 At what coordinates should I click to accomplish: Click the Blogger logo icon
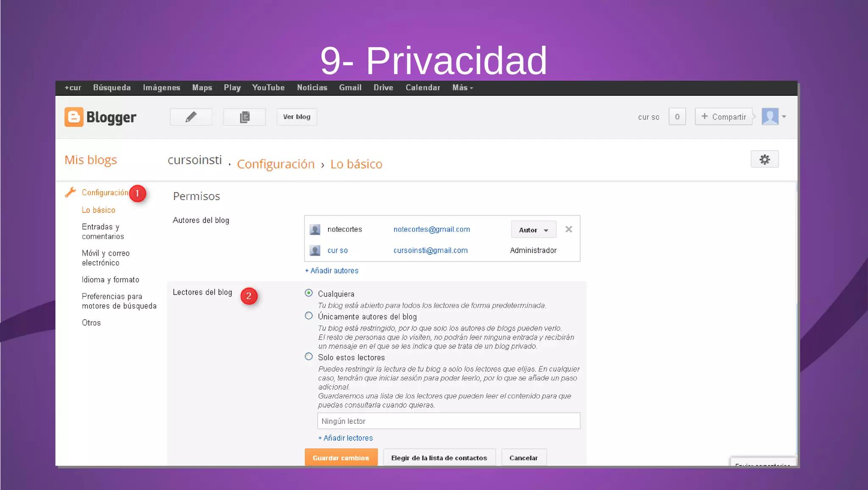[74, 117]
